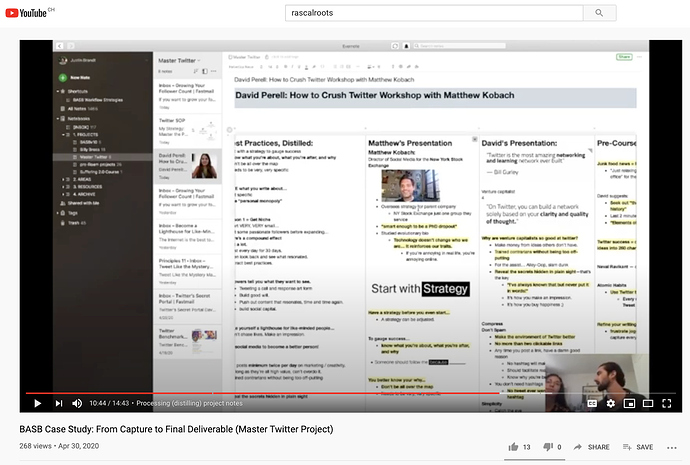Click the search field containing rascalroots
The width and height of the screenshot is (690, 465).
[434, 13]
